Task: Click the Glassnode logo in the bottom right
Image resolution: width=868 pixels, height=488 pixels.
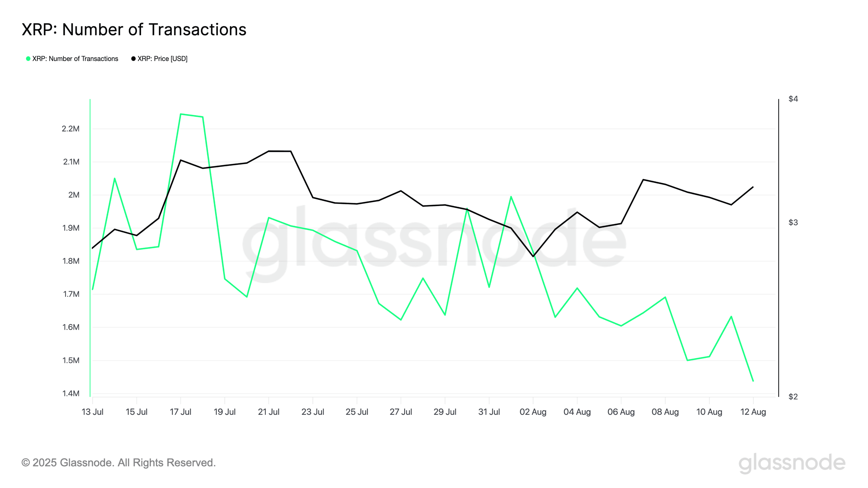Action: 792,463
